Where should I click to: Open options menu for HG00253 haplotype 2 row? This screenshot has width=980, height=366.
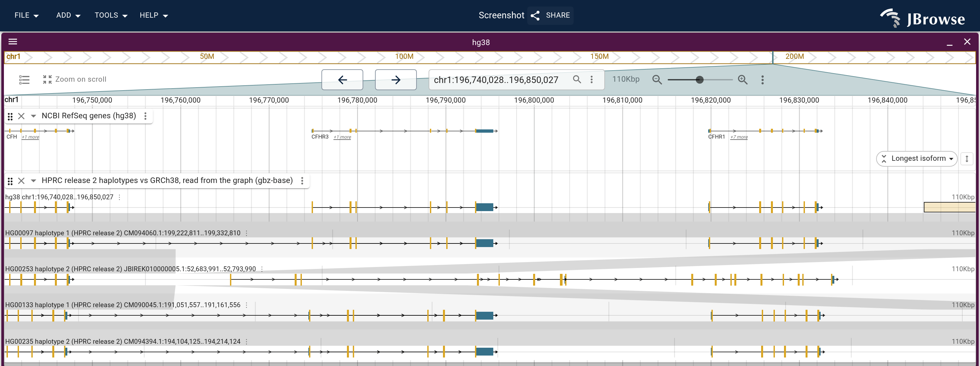262,269
